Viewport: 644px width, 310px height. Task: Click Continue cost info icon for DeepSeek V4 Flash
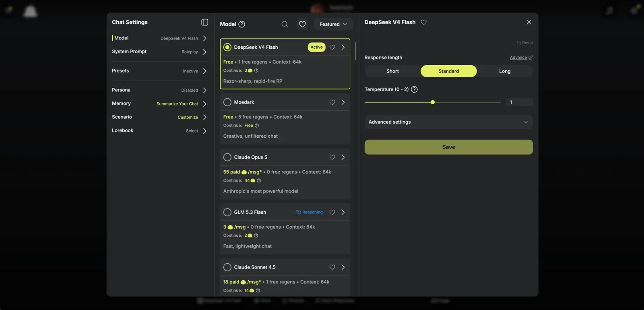coord(256,70)
